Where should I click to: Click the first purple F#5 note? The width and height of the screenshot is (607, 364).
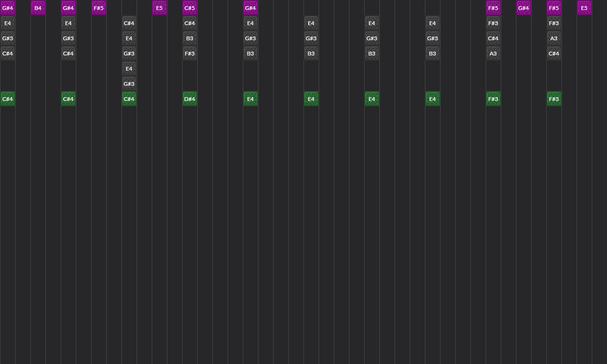point(99,8)
